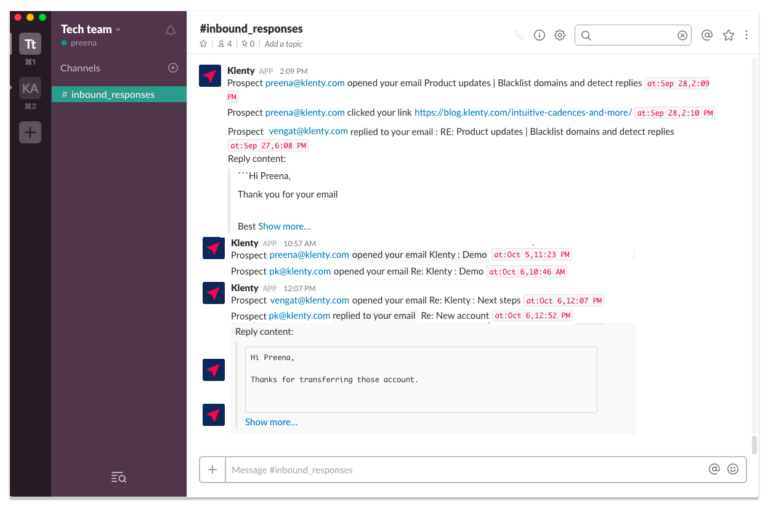This screenshot has height=509, width=768.
Task: Click Klenty app avatar at 2:09 PM message
Action: tap(210, 76)
